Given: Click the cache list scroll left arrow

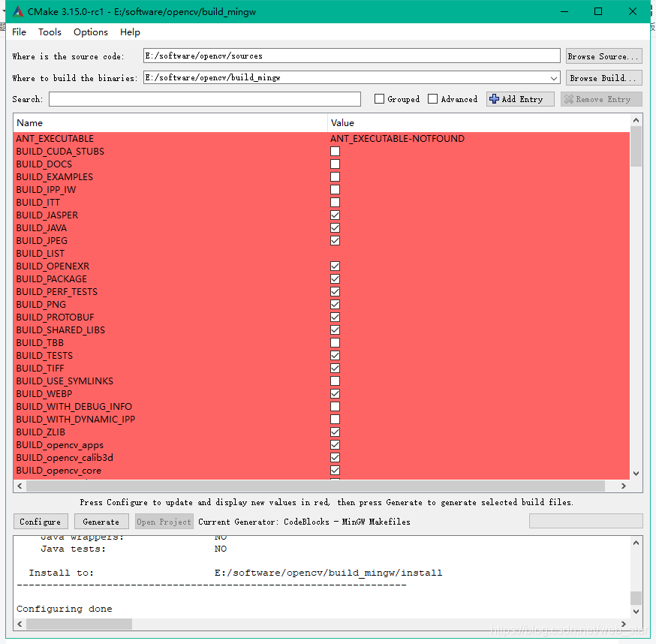Looking at the screenshot, I should point(20,486).
